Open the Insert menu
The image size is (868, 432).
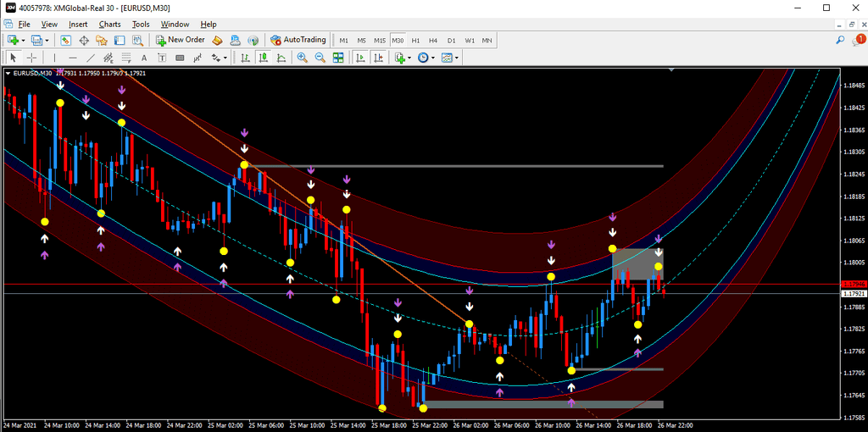tap(78, 25)
